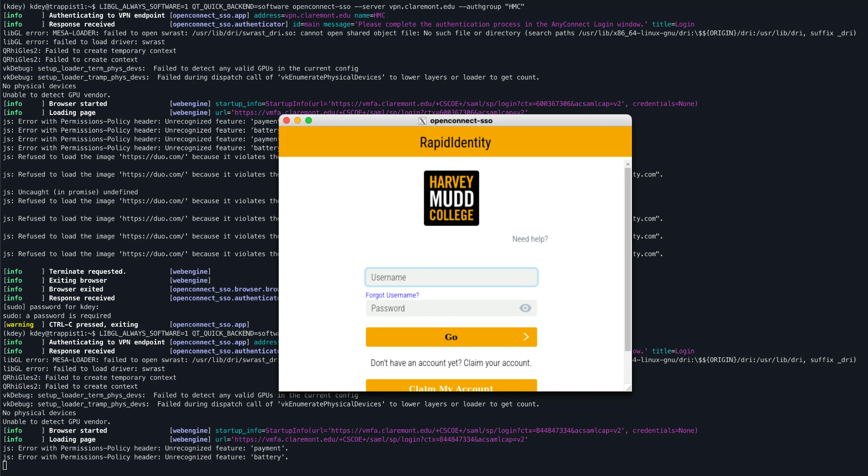The image size is (868, 476).
Task: Click the RapidIdentity header banner
Action: (x=455, y=142)
